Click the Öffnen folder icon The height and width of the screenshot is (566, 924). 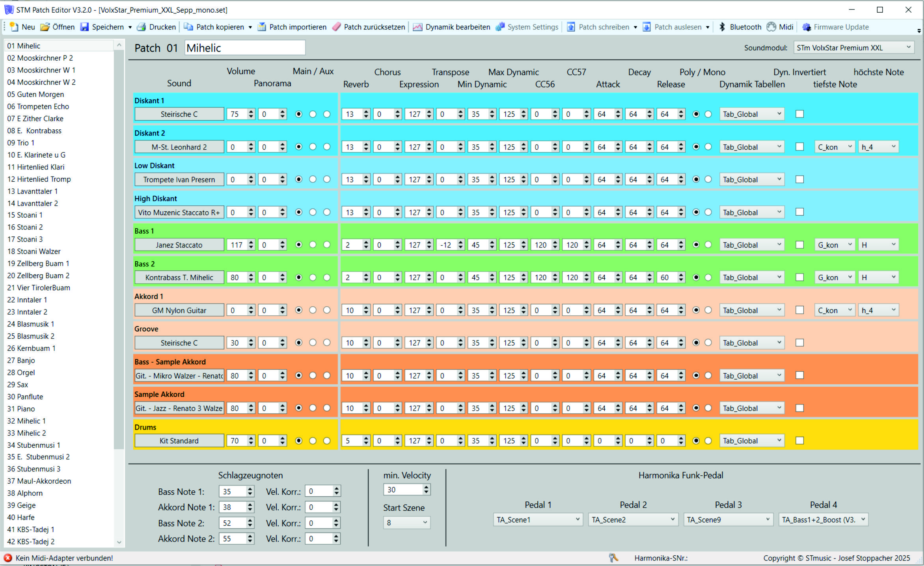pyautogui.click(x=45, y=27)
